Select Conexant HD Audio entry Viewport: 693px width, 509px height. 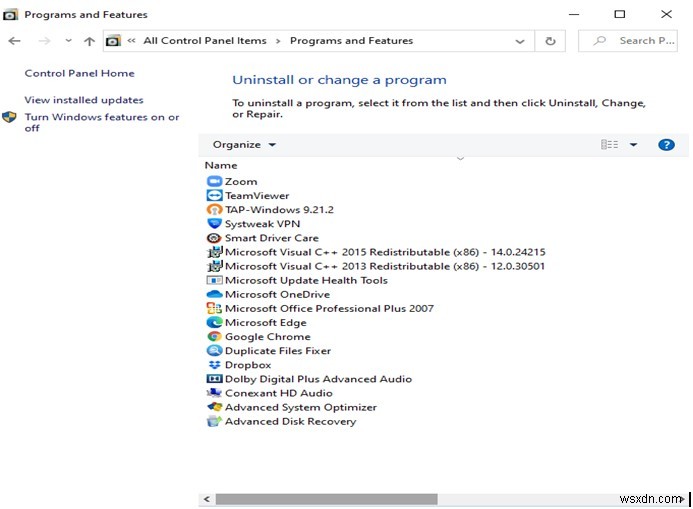(279, 393)
